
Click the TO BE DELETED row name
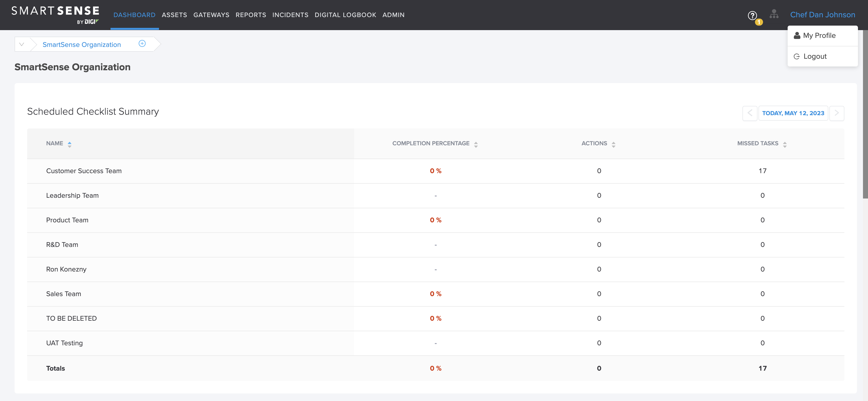tap(71, 318)
